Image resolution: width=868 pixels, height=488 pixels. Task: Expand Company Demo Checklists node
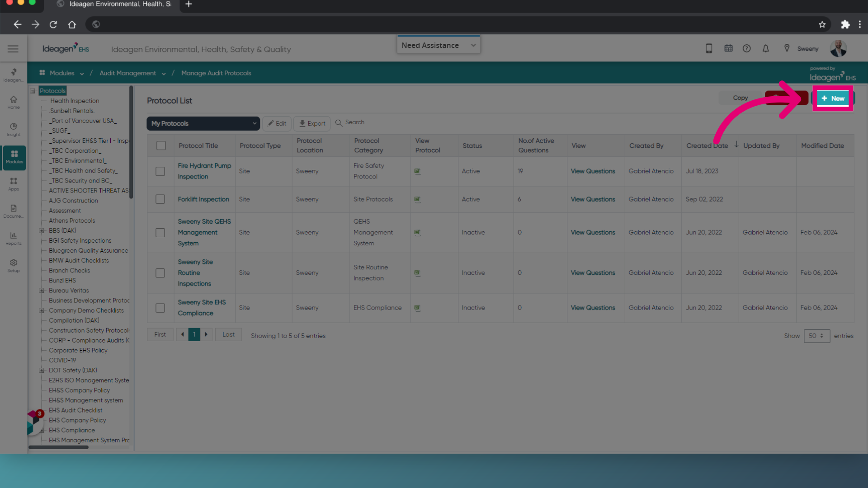[x=42, y=310]
